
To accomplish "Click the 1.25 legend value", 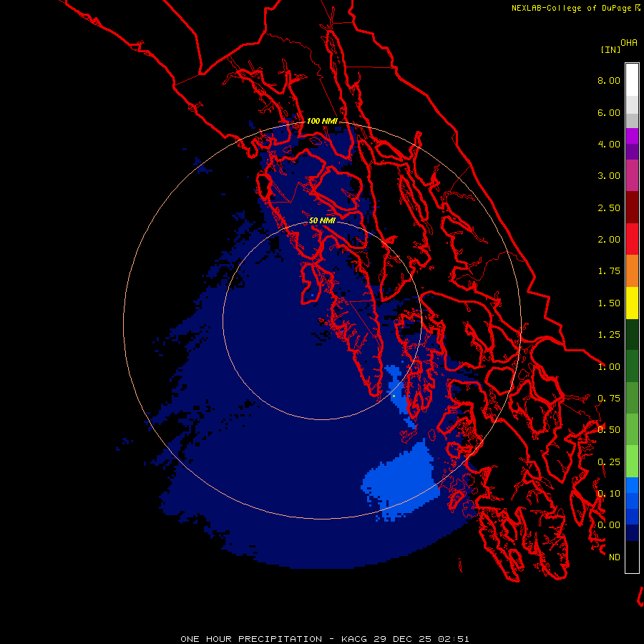I will tap(609, 335).
